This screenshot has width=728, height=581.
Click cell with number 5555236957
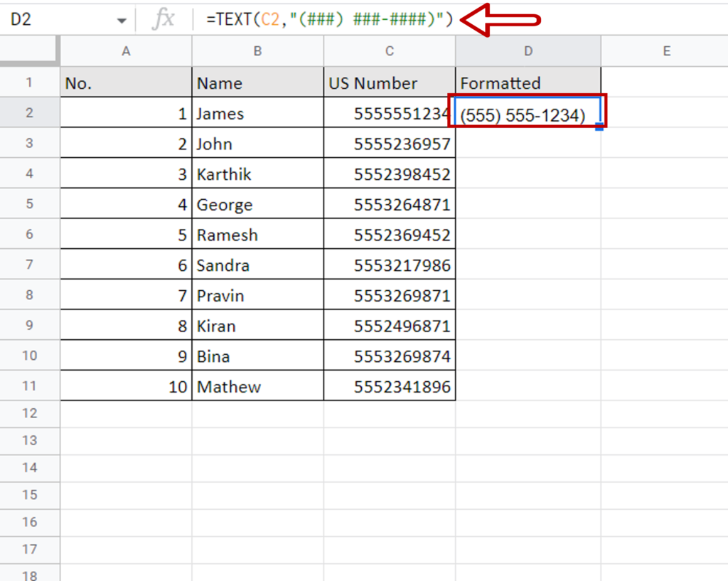[x=390, y=143]
